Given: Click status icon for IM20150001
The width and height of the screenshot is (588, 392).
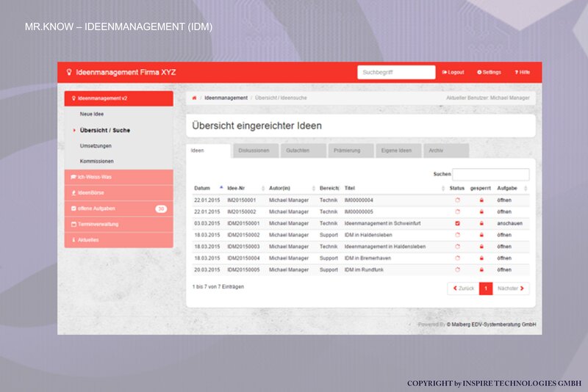Looking at the screenshot, I should 457,200.
